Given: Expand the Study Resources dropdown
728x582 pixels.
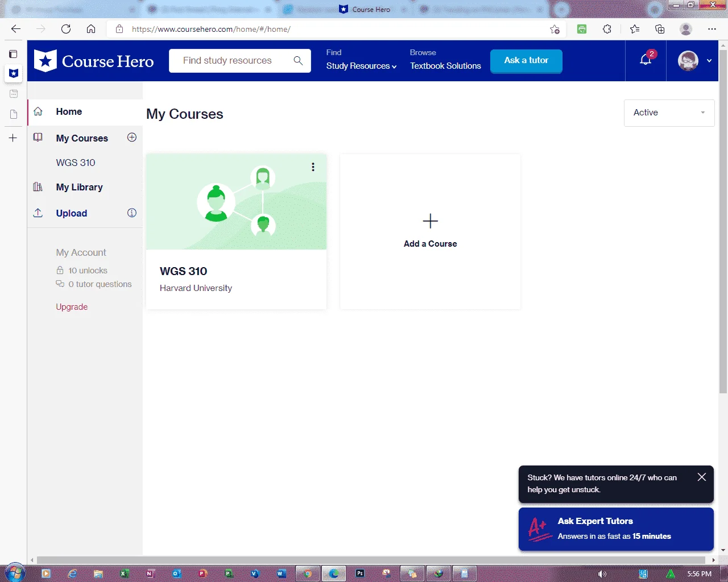Looking at the screenshot, I should (x=361, y=66).
